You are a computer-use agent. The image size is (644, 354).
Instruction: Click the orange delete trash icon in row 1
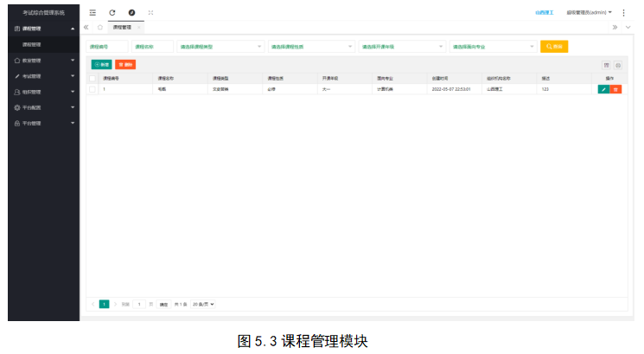pos(615,89)
